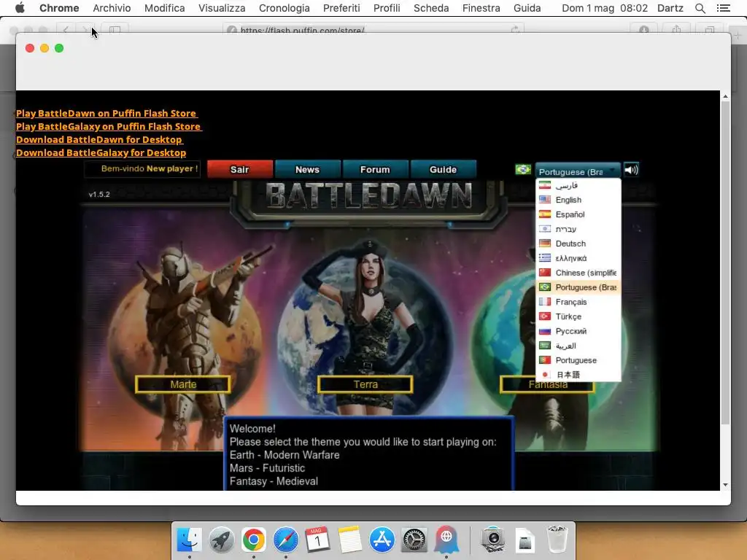Open the Trash in the Dock
Screen dimensions: 747x560
[557, 540]
